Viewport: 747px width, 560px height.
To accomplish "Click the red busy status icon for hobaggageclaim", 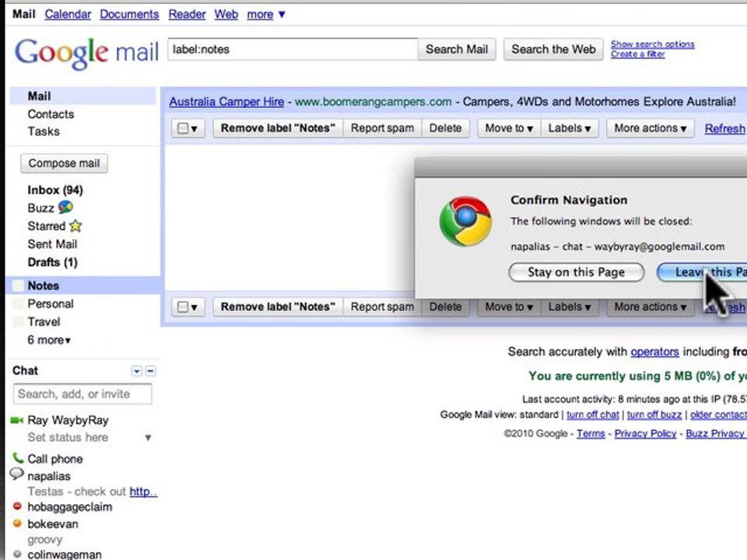I will (17, 506).
